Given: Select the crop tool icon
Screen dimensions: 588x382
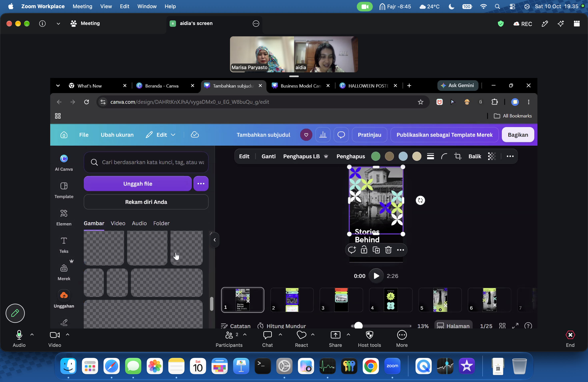Looking at the screenshot, I should coord(458,156).
